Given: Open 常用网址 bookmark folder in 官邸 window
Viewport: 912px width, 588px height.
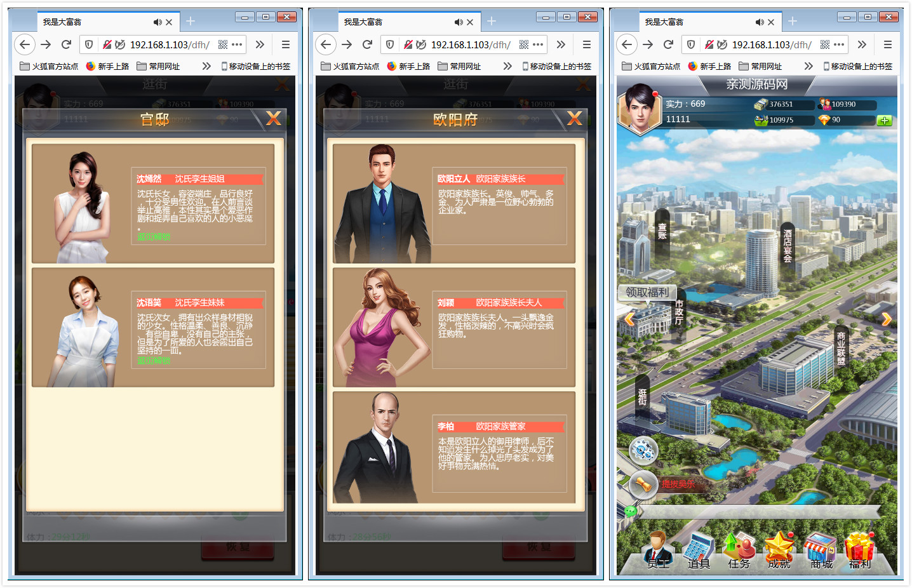Looking at the screenshot, I should (x=159, y=66).
